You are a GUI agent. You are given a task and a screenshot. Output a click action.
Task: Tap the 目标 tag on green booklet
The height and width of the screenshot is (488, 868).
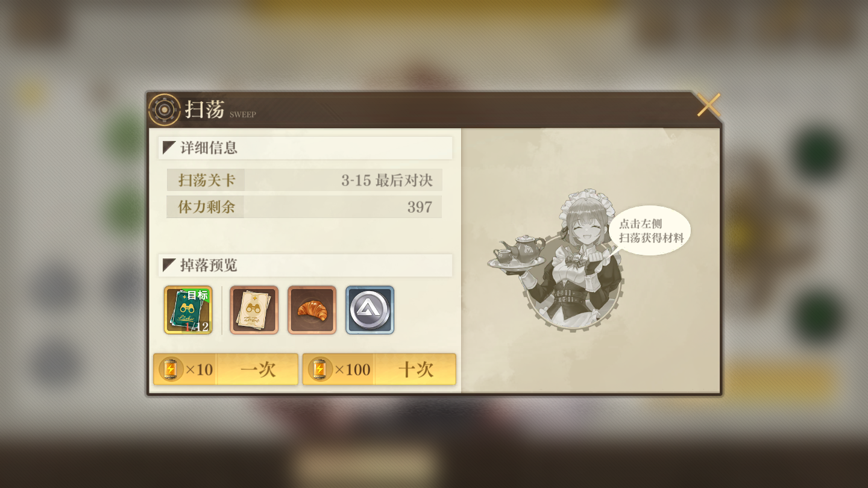point(197,295)
